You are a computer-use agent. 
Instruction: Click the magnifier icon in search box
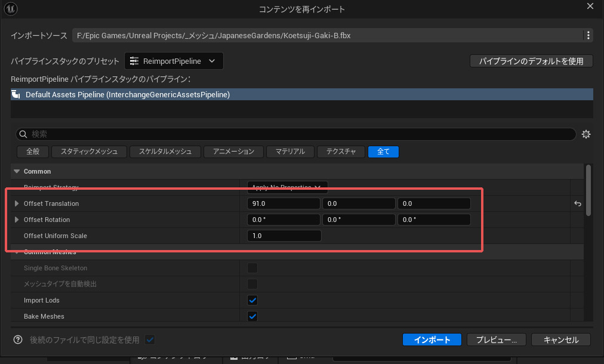pyautogui.click(x=23, y=134)
